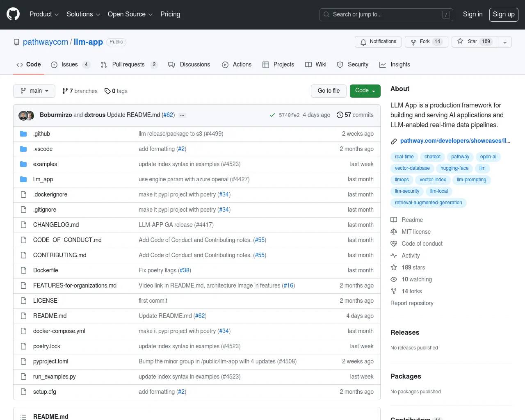Open CODE_OF_CONDUCT.md file

point(67,240)
